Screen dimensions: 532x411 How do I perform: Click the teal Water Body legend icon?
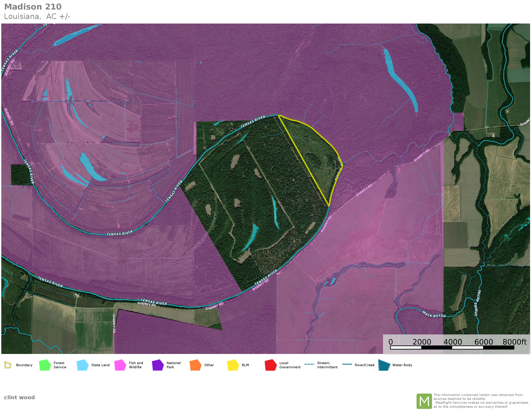pyautogui.click(x=384, y=365)
